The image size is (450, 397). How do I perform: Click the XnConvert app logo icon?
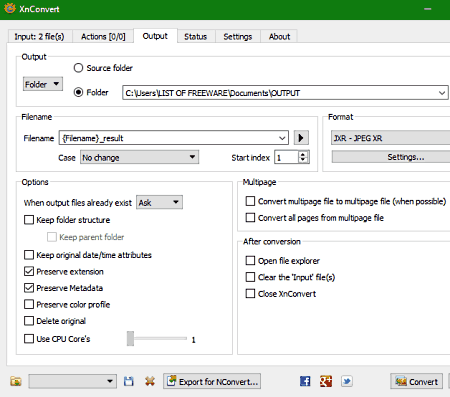tap(10, 8)
